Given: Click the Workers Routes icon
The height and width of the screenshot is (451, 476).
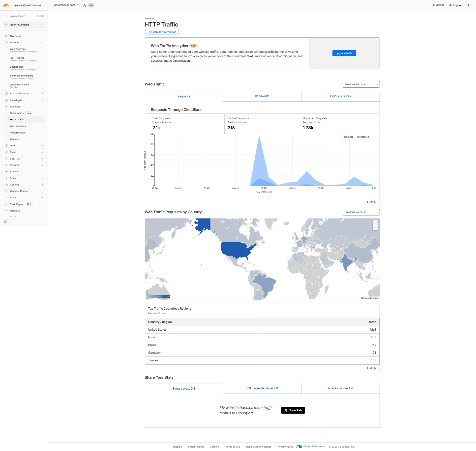Looking at the screenshot, I should 6,191.
